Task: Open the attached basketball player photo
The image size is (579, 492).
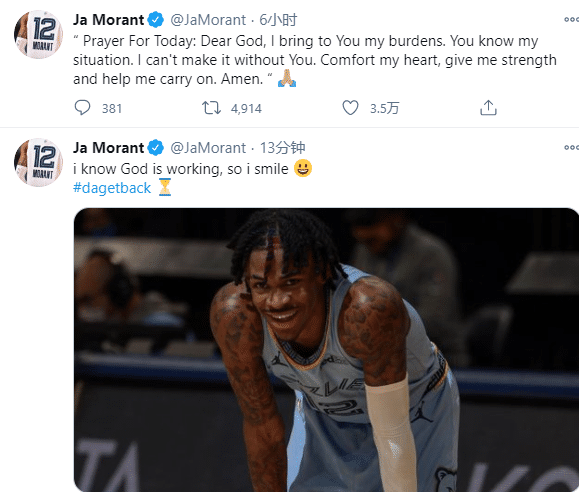Action: (x=326, y=350)
